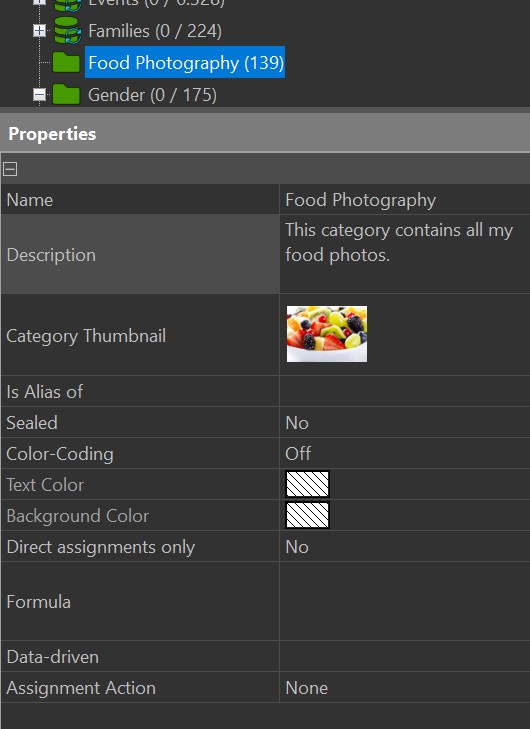
Task: Change Direct assignments only value No
Action: point(404,547)
